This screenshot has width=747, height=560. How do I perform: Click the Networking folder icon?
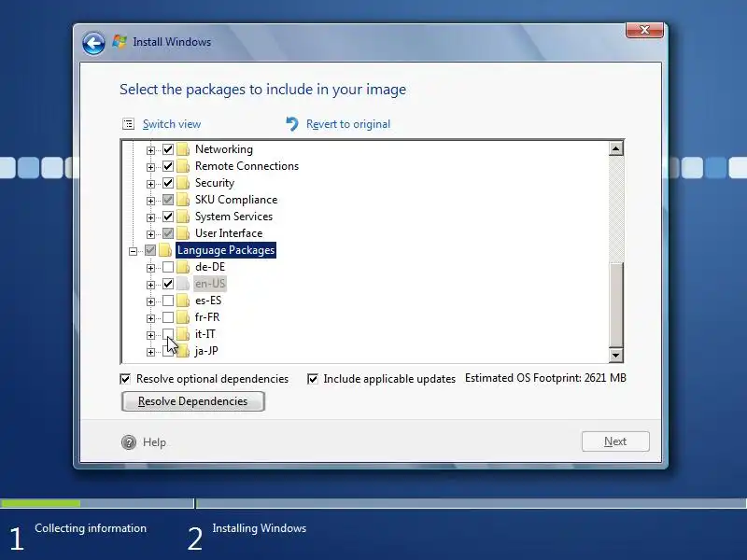[x=183, y=149]
